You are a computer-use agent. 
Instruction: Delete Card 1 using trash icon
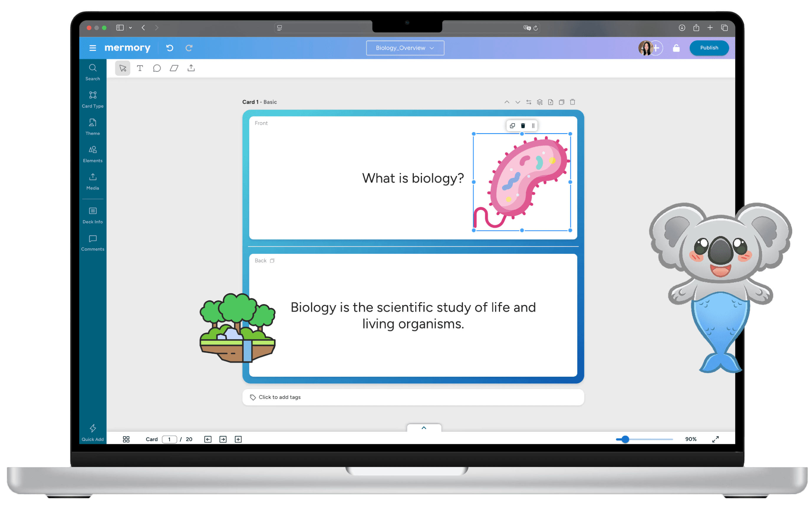coord(573,102)
